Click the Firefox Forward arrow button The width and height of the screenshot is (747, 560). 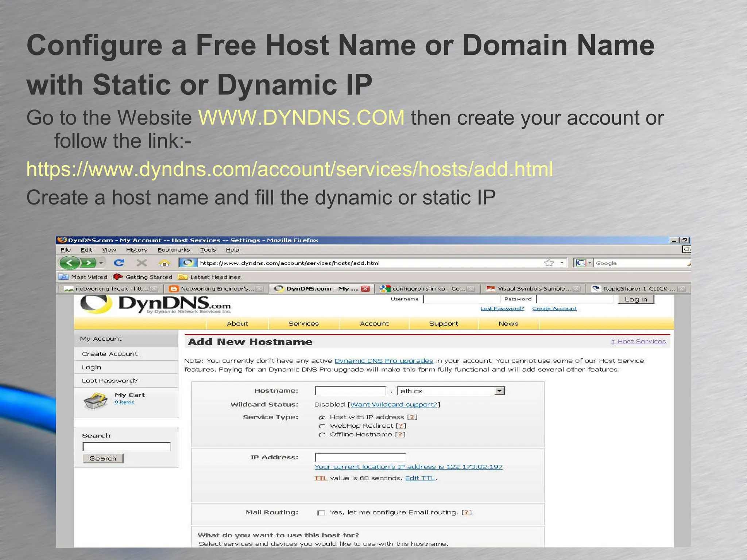(x=88, y=262)
